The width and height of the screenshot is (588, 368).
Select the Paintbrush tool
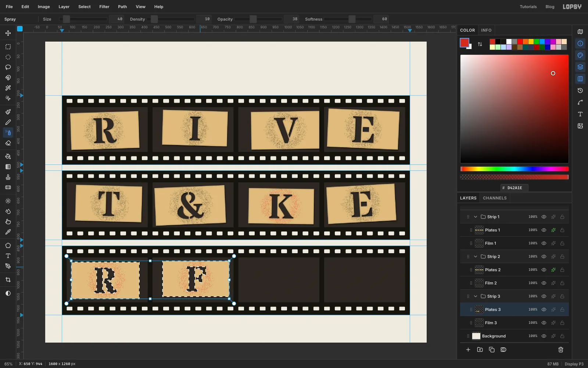(8, 112)
